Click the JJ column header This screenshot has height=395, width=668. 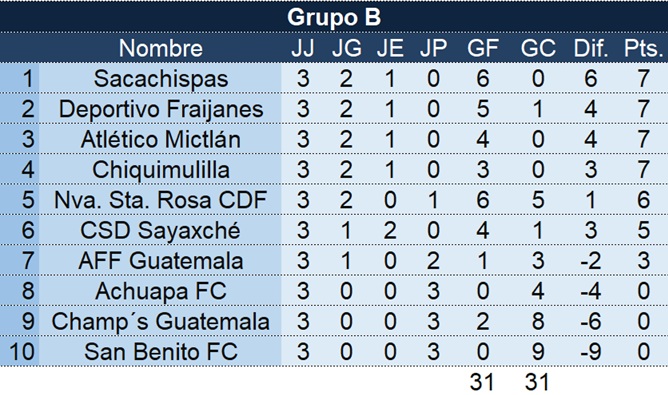pos(303,48)
